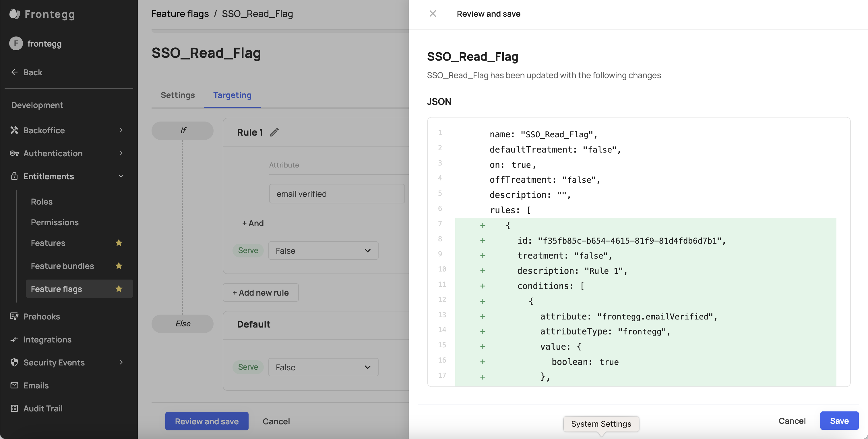Viewport: 868px width, 439px height.
Task: Switch to the Settings tab
Action: coord(178,95)
